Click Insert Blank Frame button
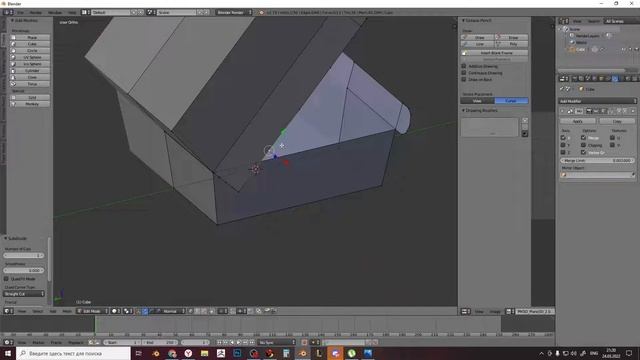The height and width of the screenshot is (360, 640). pyautogui.click(x=494, y=53)
